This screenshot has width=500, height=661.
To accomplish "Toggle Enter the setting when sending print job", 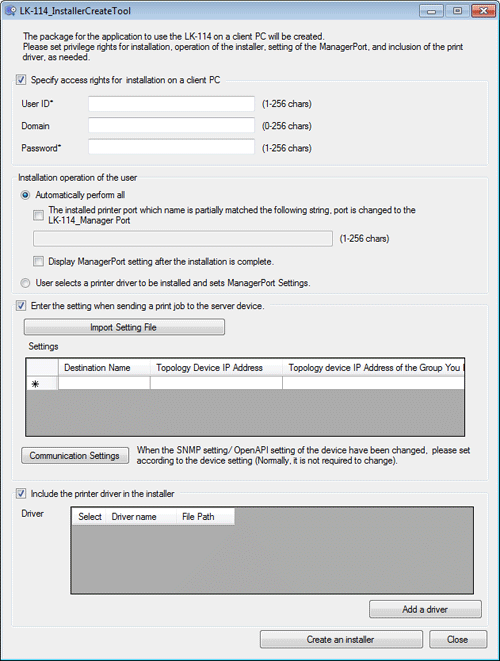I will (x=21, y=306).
